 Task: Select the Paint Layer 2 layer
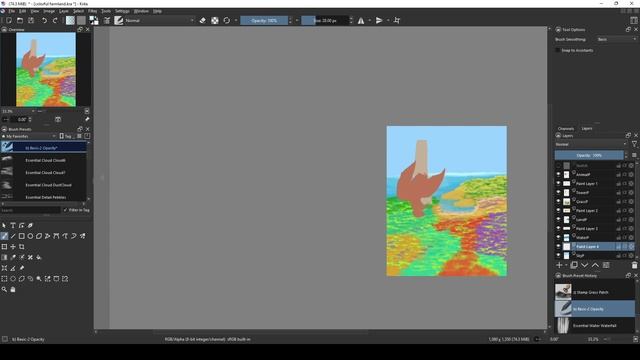[594, 210]
